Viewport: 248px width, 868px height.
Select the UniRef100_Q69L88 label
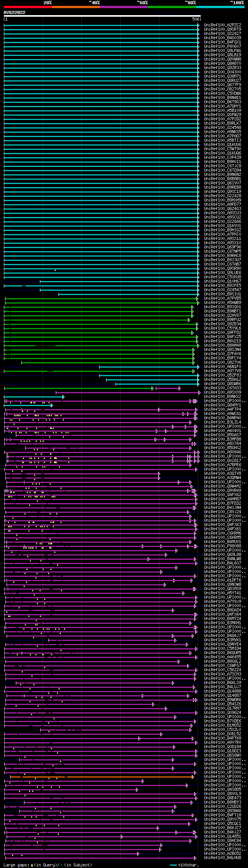[222, 554]
